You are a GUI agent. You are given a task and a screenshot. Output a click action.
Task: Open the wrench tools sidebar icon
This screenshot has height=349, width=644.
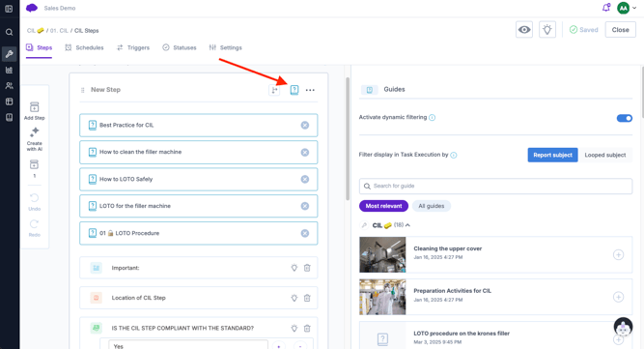point(9,54)
